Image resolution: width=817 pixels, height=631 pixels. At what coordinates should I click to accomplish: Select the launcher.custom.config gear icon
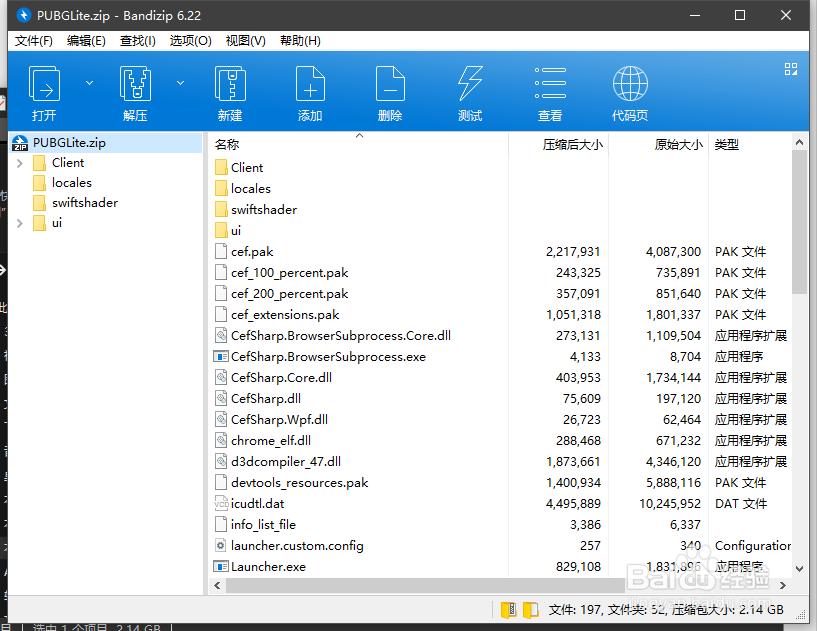[x=221, y=546]
